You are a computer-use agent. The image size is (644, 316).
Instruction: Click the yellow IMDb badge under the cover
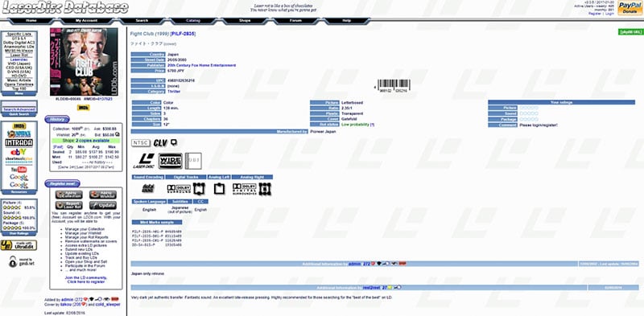click(84, 108)
